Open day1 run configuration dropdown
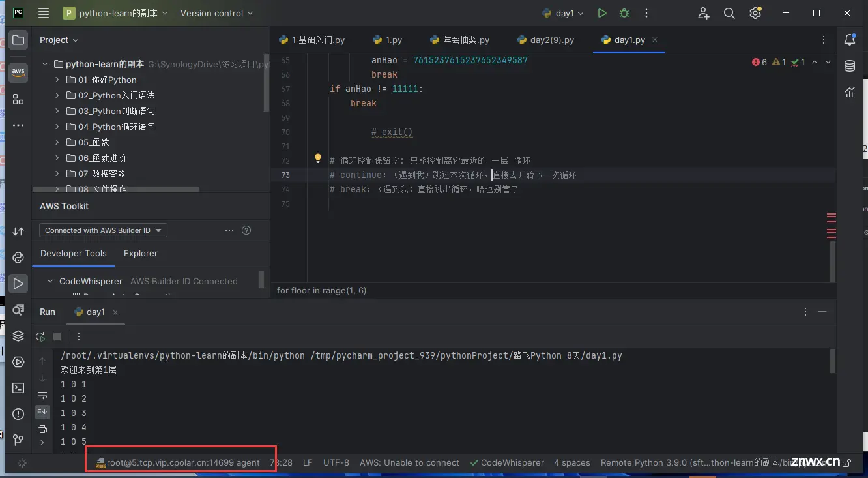Image resolution: width=868 pixels, height=478 pixels. [563, 13]
